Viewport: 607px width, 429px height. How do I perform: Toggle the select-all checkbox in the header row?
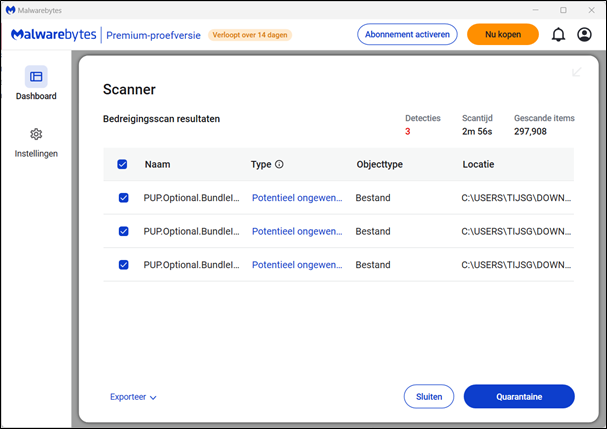pyautogui.click(x=123, y=164)
